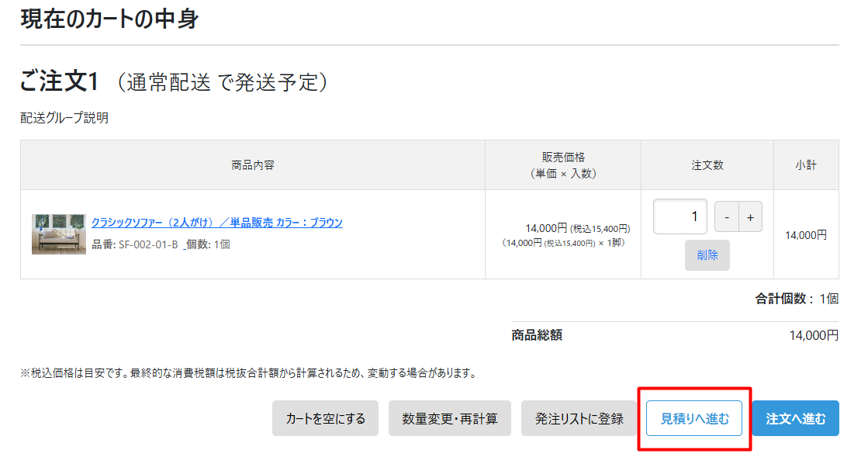Select the 発注リストに登録 button
Viewport: 868px width, 464px height.
click(579, 419)
